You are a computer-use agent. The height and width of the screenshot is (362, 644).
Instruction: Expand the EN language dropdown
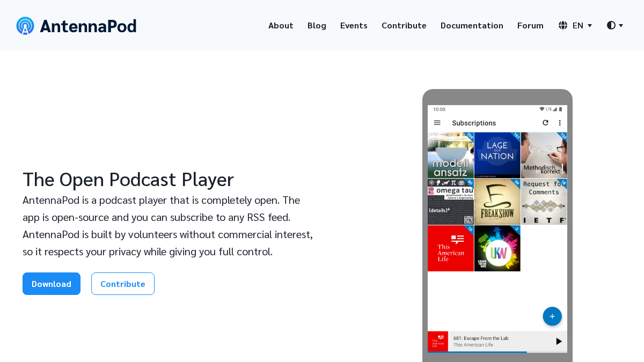click(582, 25)
